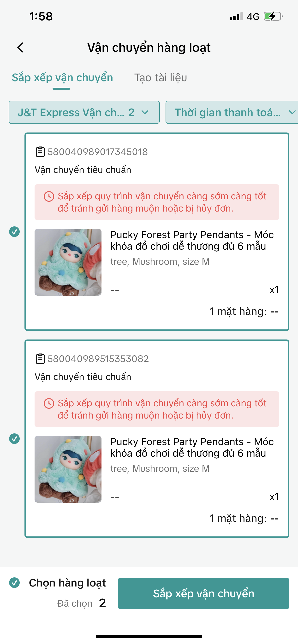Click the chevron arrow in J&T Express filter

pyautogui.click(x=145, y=112)
